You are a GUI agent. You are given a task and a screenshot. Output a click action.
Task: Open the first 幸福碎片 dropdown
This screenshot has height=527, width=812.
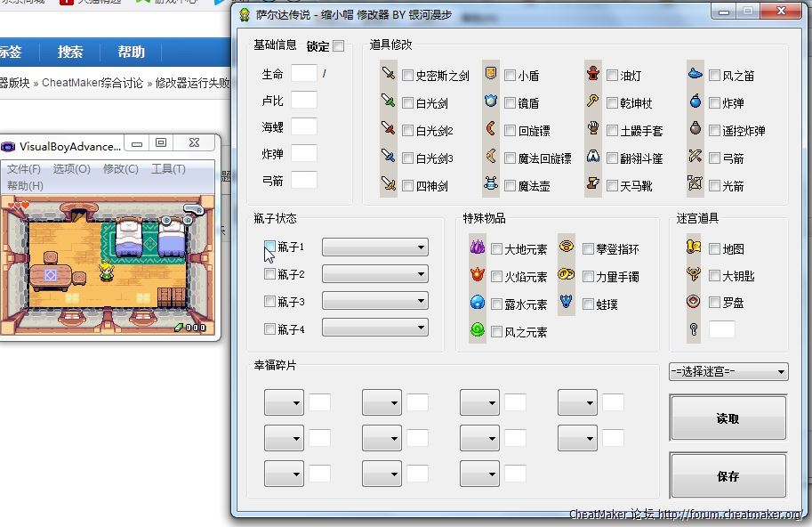[284, 402]
